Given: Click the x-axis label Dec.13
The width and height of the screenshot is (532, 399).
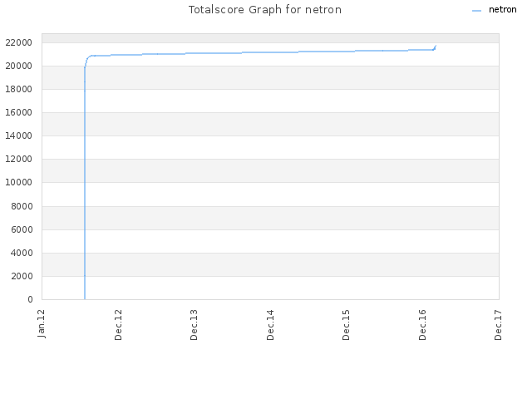Looking at the screenshot, I should coord(194,325).
